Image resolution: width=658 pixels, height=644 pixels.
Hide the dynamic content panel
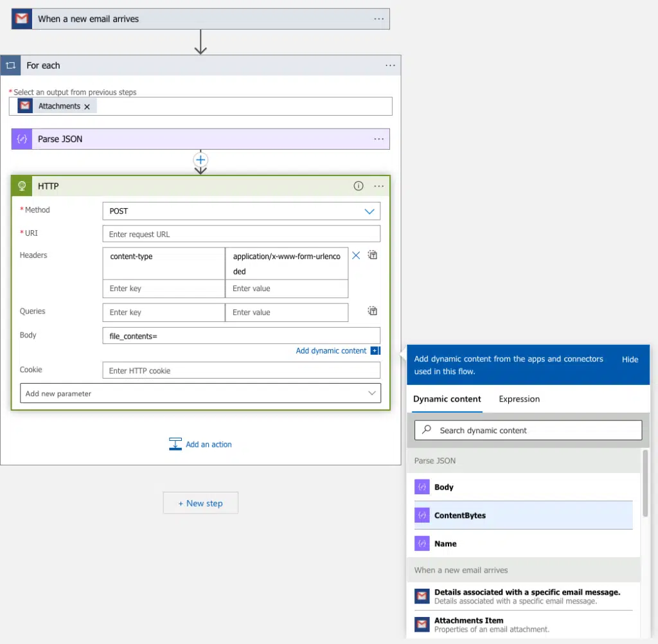(x=630, y=359)
